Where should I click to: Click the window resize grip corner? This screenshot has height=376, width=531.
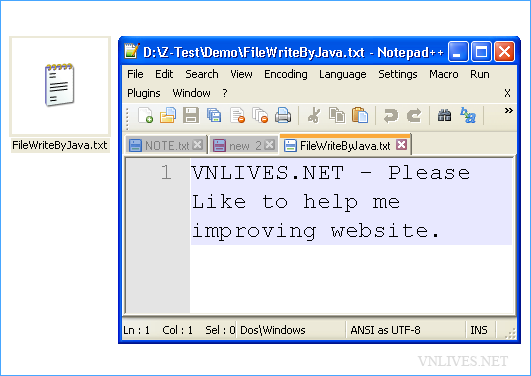click(510, 333)
